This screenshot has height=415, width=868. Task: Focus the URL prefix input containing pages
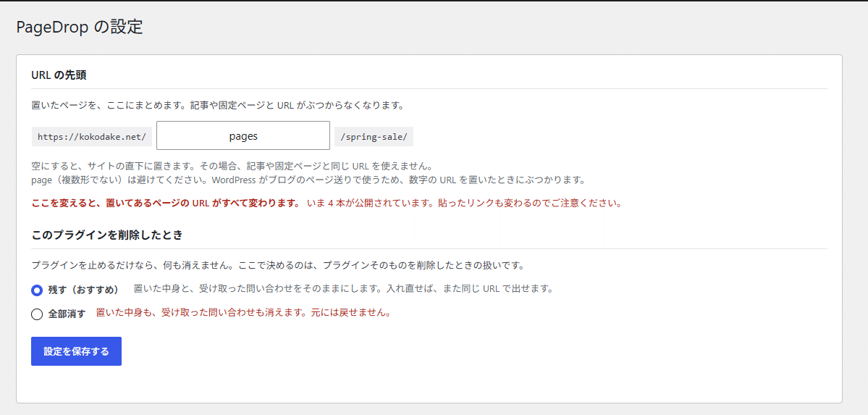point(243,135)
